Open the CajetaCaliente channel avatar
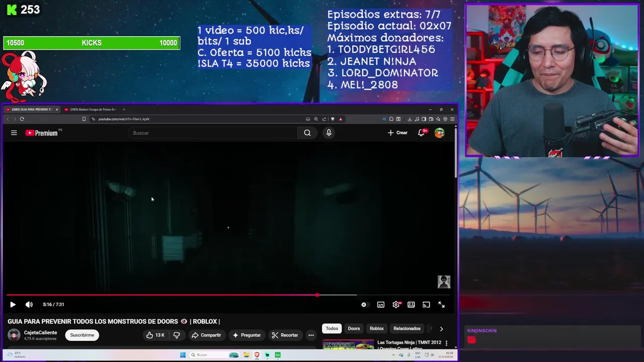The image size is (644, 362). pyautogui.click(x=14, y=335)
